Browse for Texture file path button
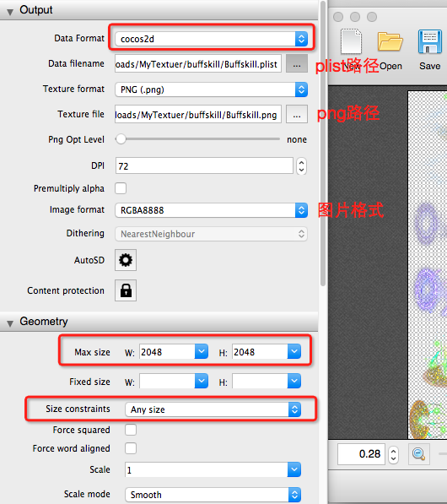Viewport: 447px width, 504px height. pyautogui.click(x=297, y=114)
